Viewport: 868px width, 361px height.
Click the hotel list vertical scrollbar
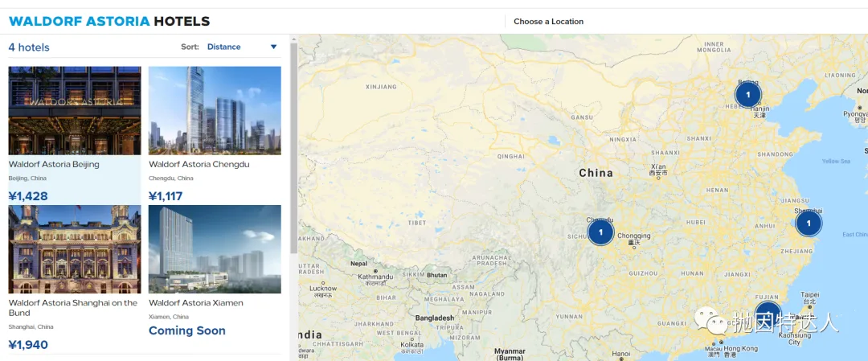[x=293, y=145]
